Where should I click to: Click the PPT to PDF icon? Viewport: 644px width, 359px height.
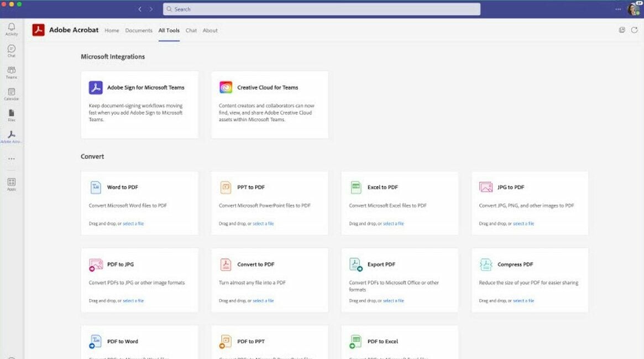coord(226,188)
